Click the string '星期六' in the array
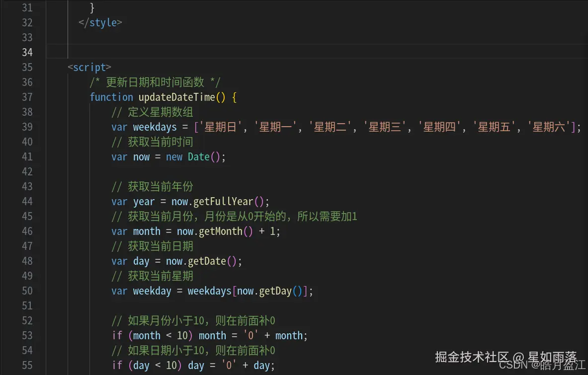588x375 pixels. 549,127
